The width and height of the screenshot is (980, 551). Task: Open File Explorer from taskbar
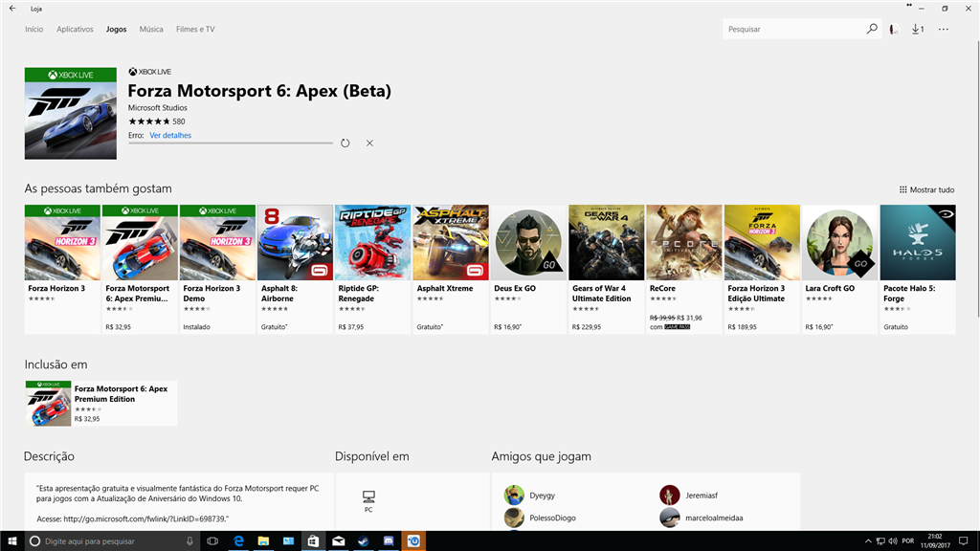pyautogui.click(x=263, y=541)
